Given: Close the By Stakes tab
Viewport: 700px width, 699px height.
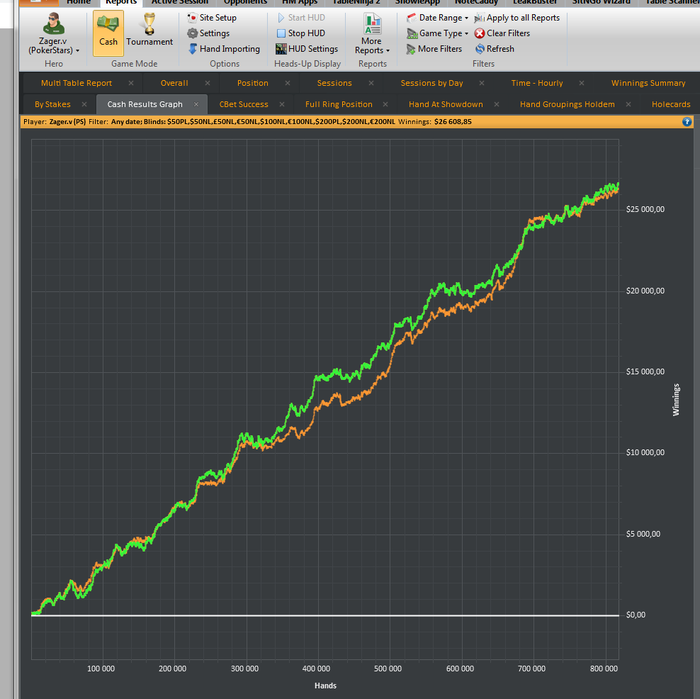Looking at the screenshot, I should [x=84, y=104].
